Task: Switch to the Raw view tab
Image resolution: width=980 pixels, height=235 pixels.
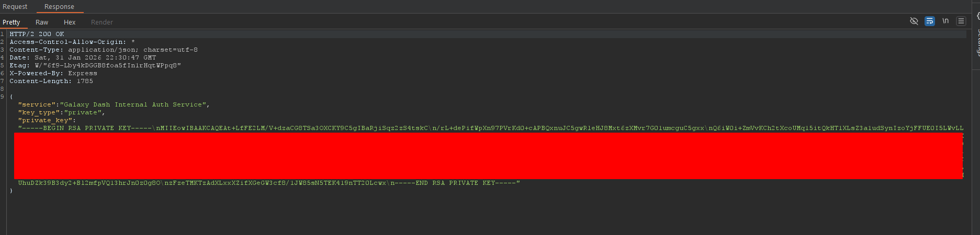Action: pos(42,22)
